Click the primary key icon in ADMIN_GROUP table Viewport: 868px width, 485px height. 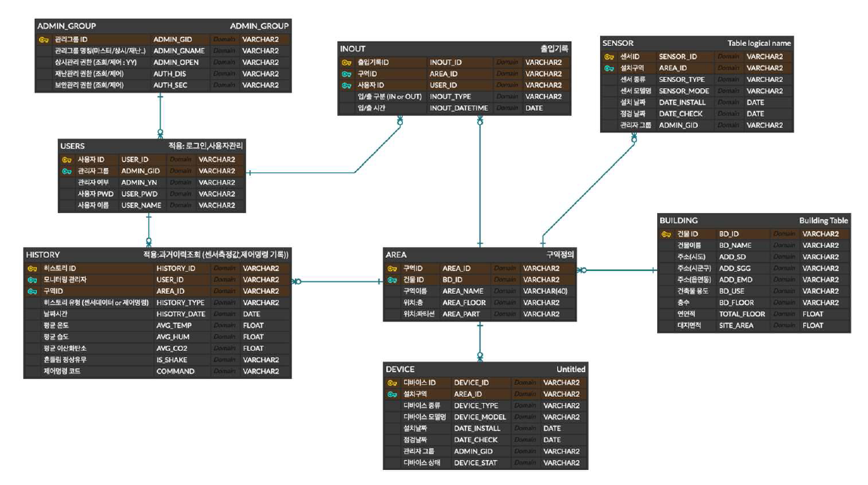point(43,39)
